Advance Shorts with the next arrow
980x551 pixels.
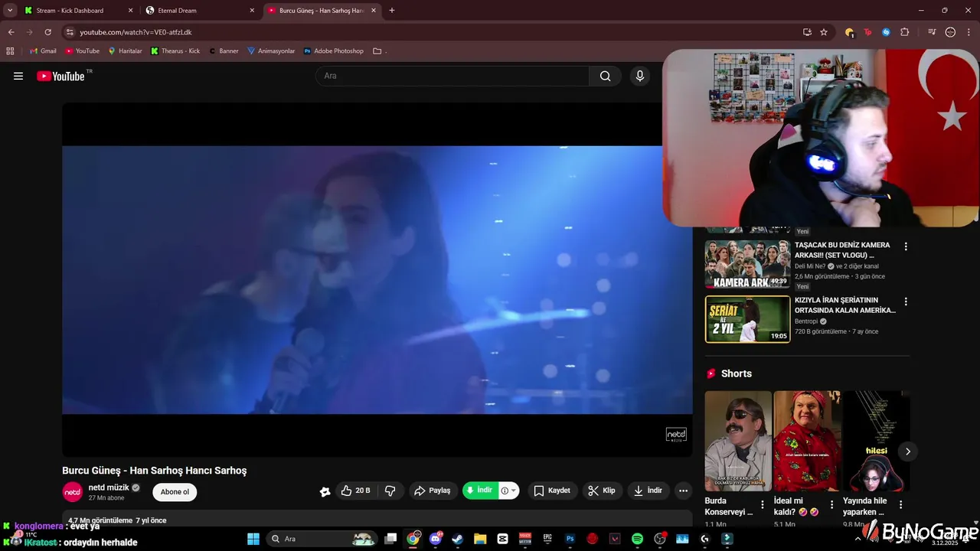(x=907, y=452)
